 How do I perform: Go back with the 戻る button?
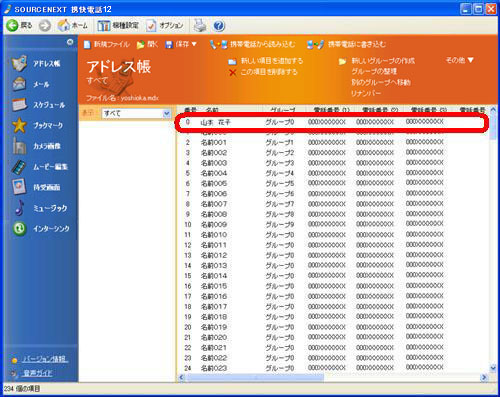click(x=19, y=25)
